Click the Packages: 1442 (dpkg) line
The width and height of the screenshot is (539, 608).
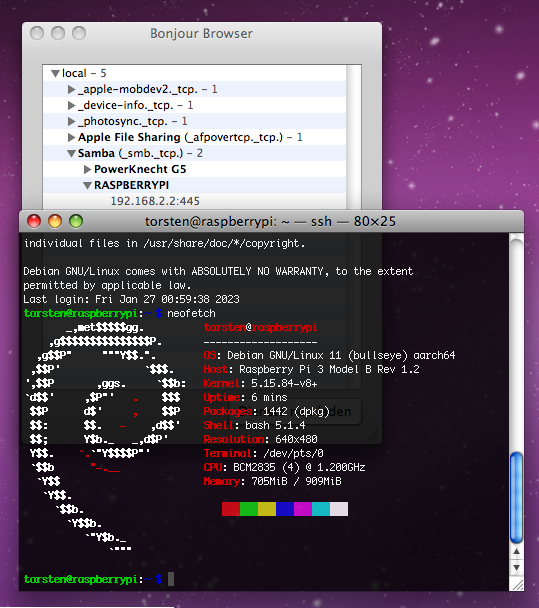tap(267, 411)
